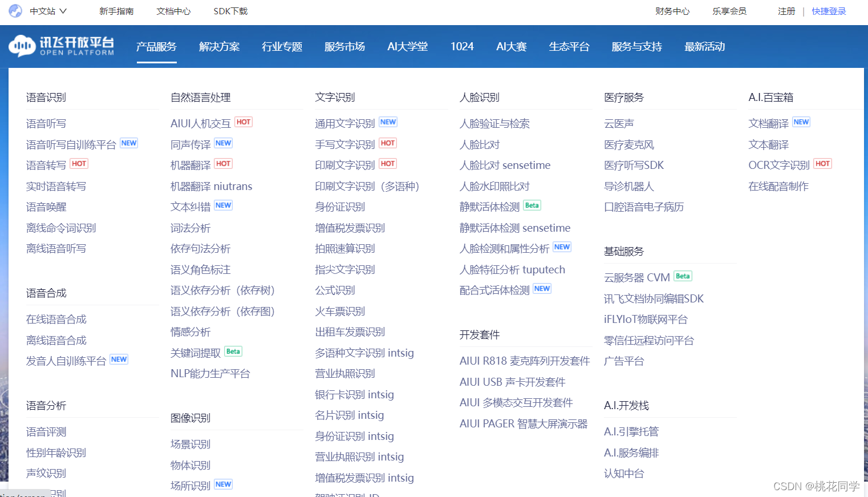Open NLP能力生产平台 link
Viewport: 868px width, 497px height.
point(210,374)
